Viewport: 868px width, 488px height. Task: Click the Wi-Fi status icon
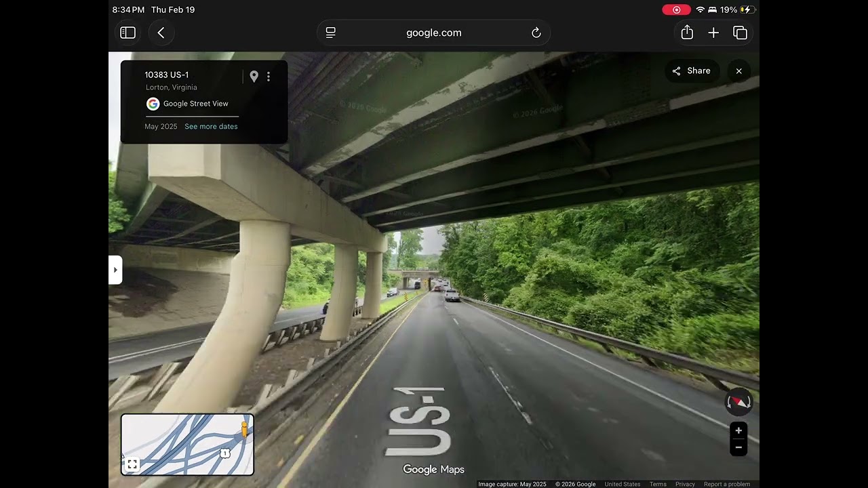[x=701, y=9]
